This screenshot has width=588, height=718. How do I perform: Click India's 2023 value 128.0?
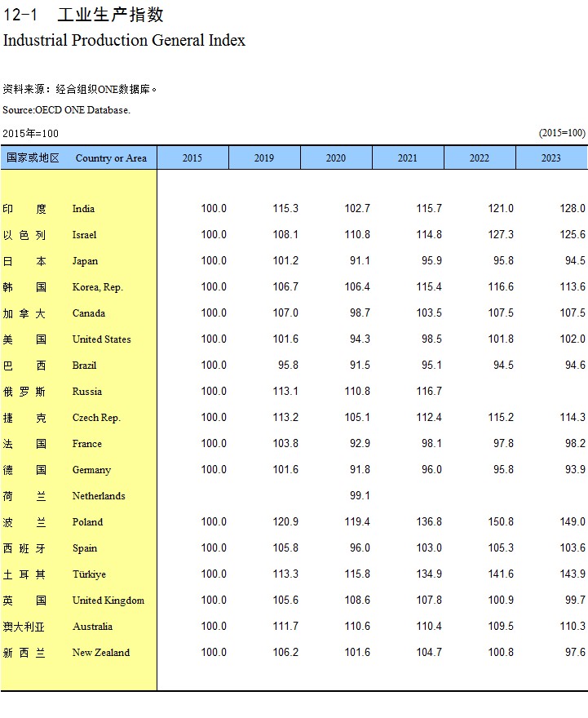tap(573, 209)
